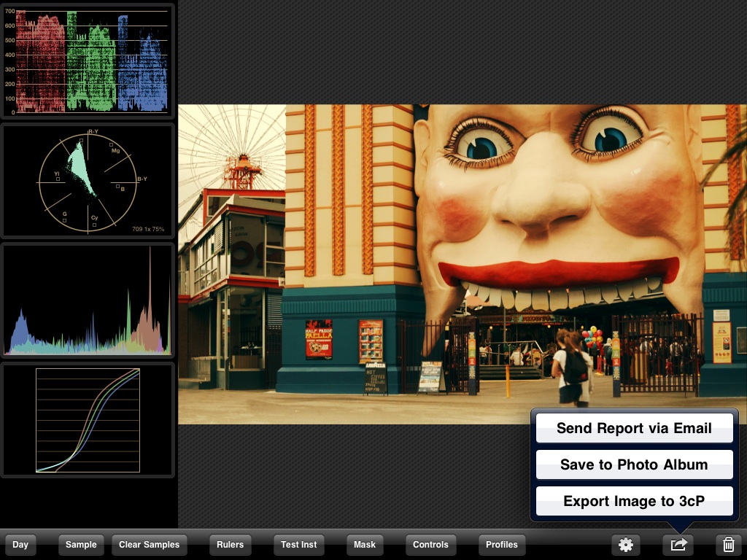Choose Send Report via Email
This screenshot has height=560, width=747.
pos(634,428)
